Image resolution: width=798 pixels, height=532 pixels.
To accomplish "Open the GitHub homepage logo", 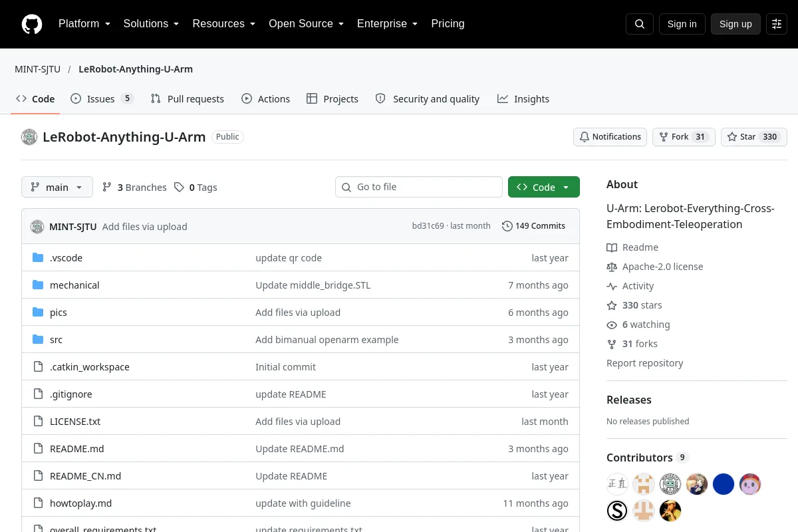I will [x=32, y=24].
